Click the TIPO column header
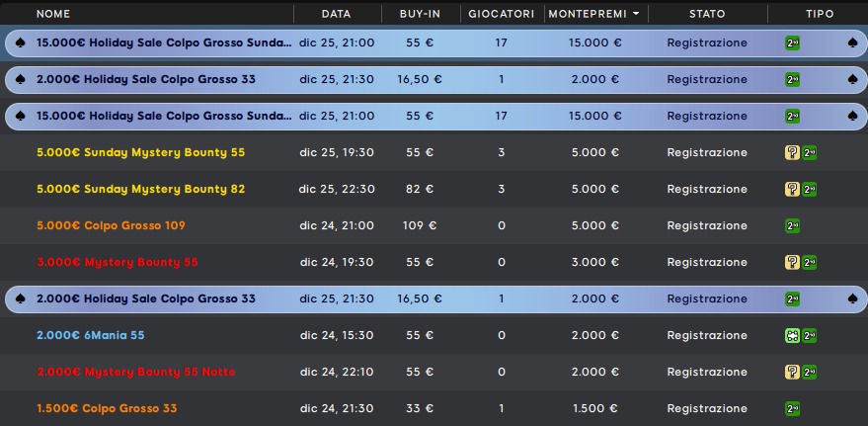 click(x=820, y=14)
